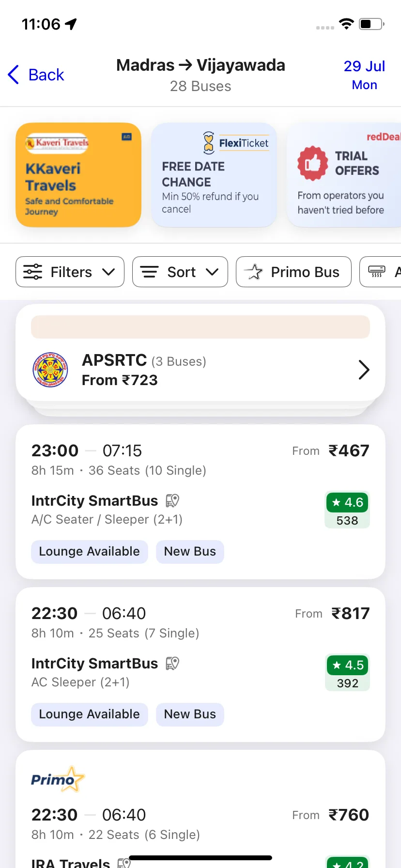Tap the Back chevron icon
Viewport: 401px width, 868px height.
click(x=14, y=75)
